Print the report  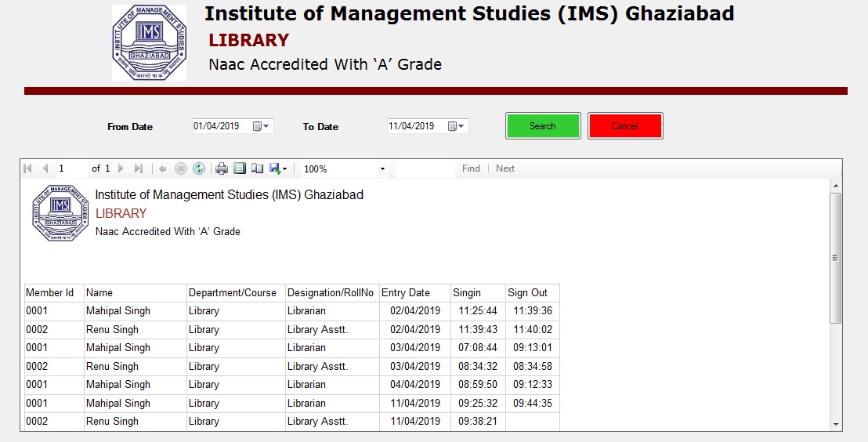222,169
